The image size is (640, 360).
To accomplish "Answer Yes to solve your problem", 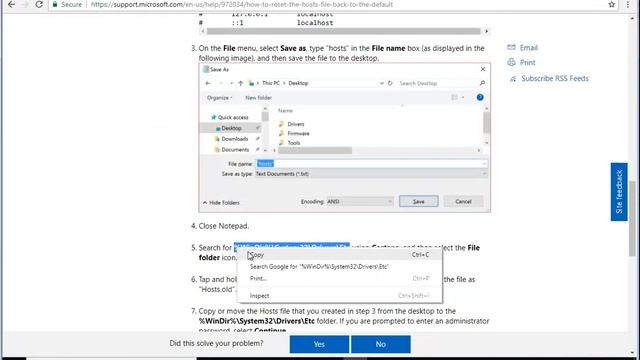I will (x=319, y=344).
